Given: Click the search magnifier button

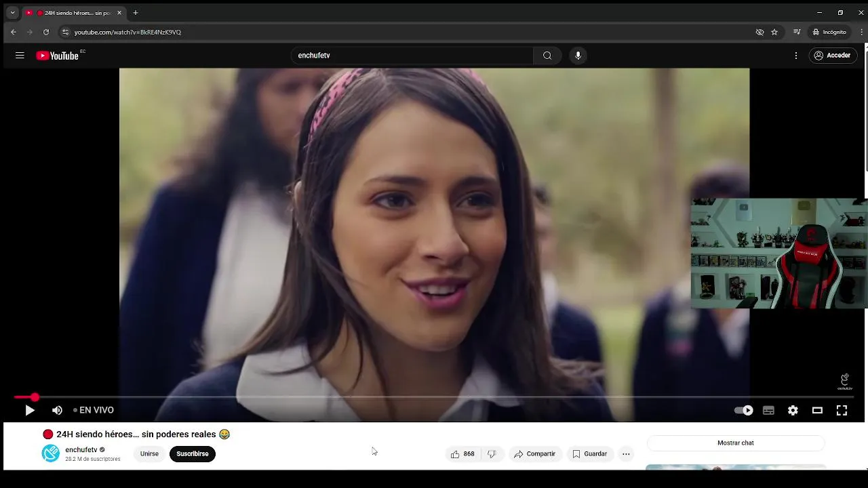Looking at the screenshot, I should click(547, 56).
